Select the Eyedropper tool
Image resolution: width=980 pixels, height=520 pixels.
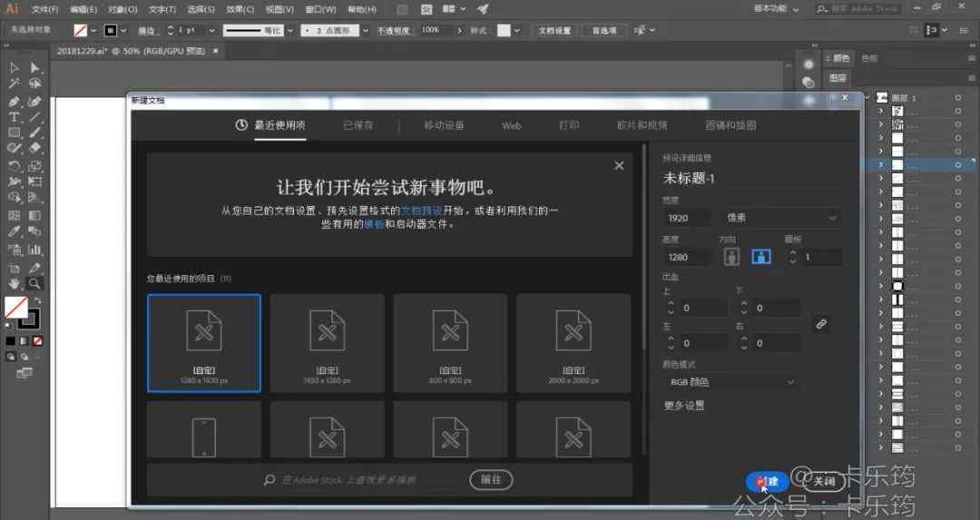pyautogui.click(x=15, y=232)
